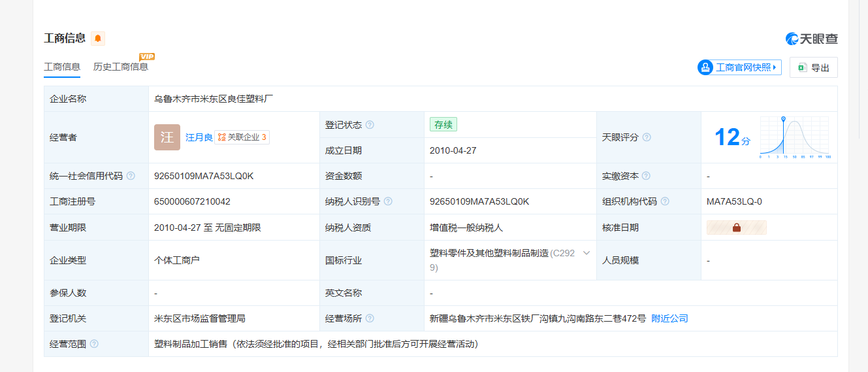Click company name 乌鲁木齐市米东区良佳塑料厂
The height and width of the screenshot is (372, 868).
click(214, 99)
